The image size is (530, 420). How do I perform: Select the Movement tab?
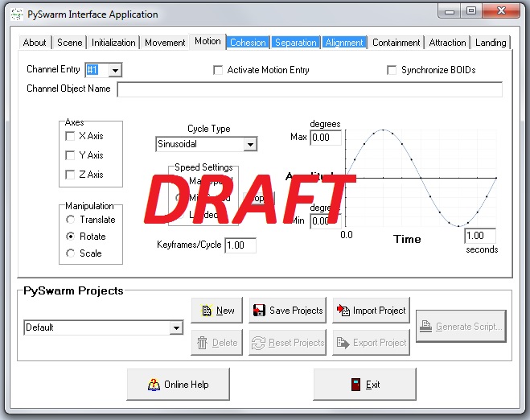coord(165,43)
